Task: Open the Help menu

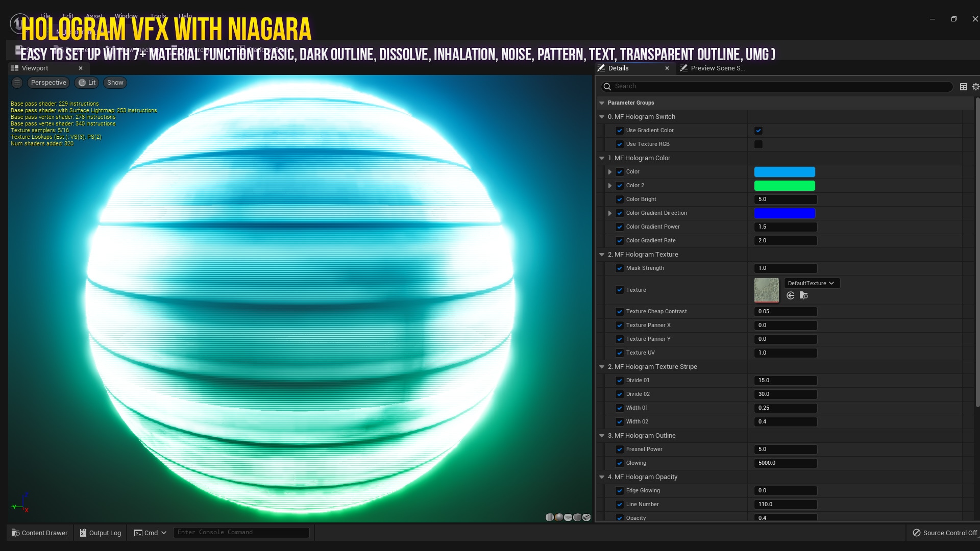Action: pyautogui.click(x=185, y=16)
